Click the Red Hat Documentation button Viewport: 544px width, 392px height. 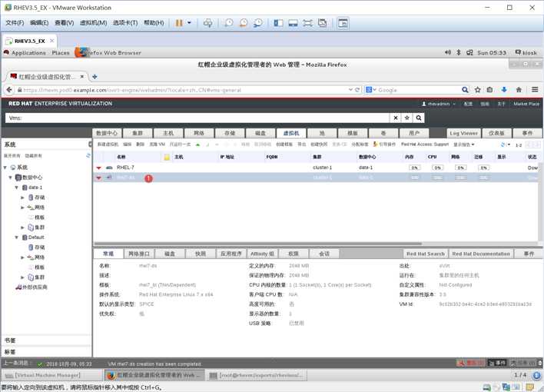point(481,254)
